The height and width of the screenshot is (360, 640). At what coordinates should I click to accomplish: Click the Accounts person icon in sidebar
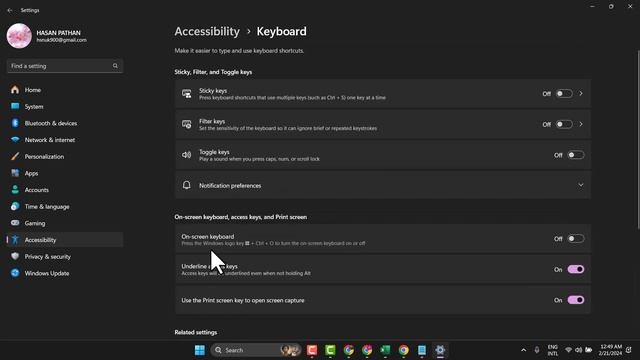coord(15,190)
